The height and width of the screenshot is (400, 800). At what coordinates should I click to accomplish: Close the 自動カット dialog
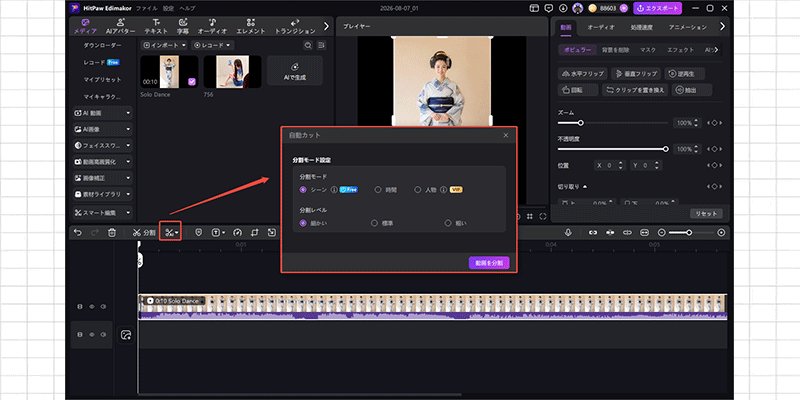(506, 135)
